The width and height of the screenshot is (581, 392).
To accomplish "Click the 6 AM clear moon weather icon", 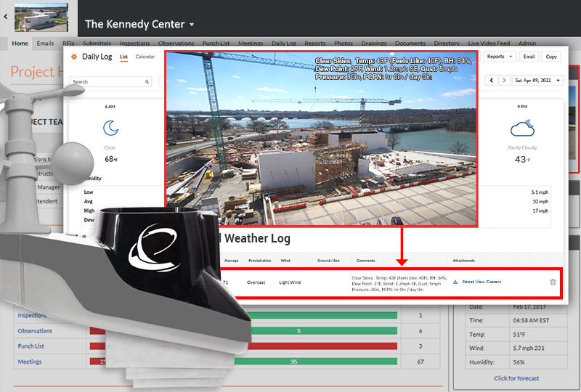I will coord(110,128).
